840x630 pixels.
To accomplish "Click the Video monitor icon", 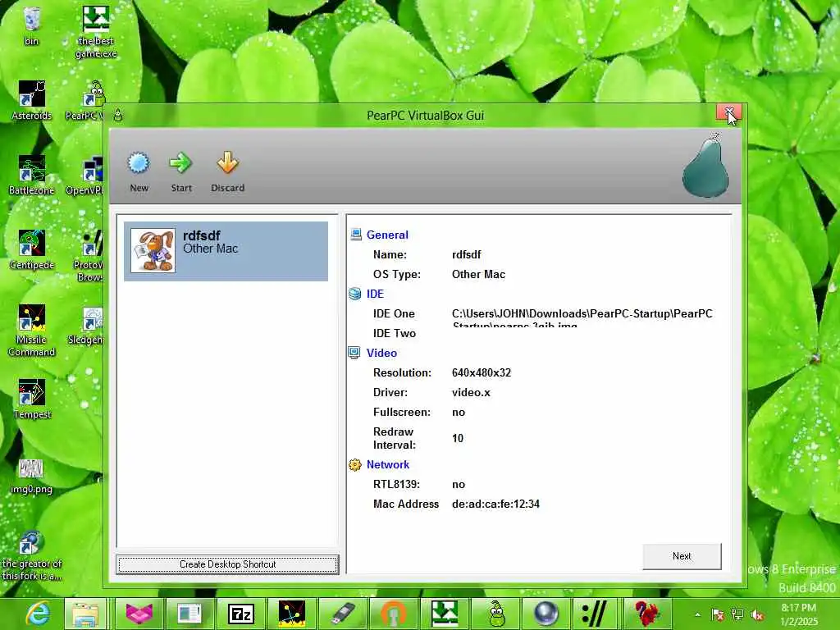I will click(354, 353).
